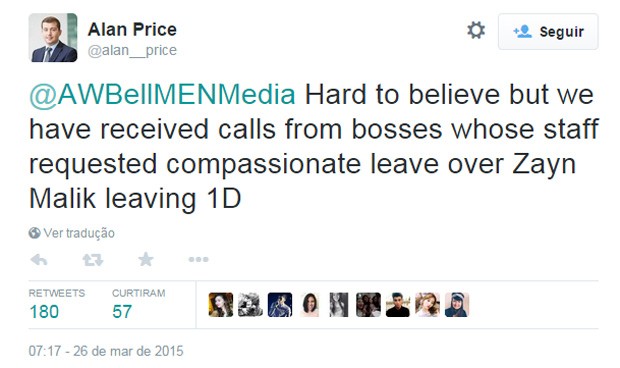Image resolution: width=620 pixels, height=368 pixels.
Task: Favorite the tweet with the star icon
Action: tap(146, 259)
